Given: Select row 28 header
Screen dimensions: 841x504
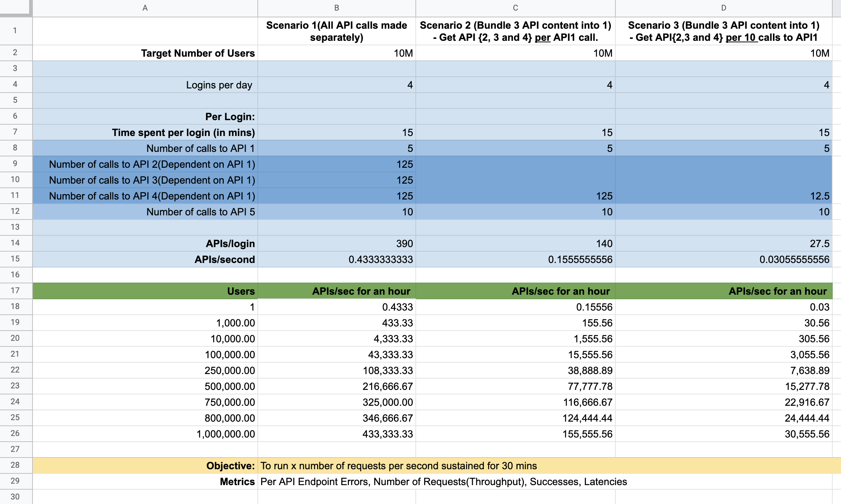Looking at the screenshot, I should 15,465.
